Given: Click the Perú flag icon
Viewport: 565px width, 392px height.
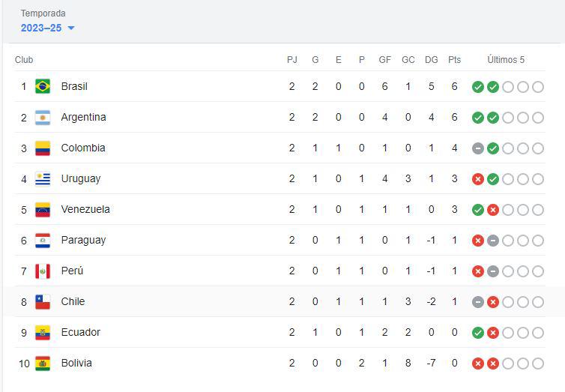Looking at the screenshot, I should [43, 271].
